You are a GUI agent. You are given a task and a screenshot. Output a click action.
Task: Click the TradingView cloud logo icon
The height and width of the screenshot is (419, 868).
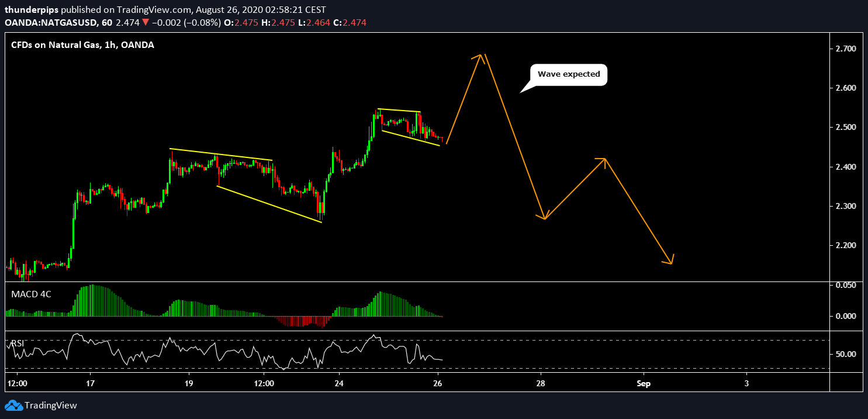13,406
